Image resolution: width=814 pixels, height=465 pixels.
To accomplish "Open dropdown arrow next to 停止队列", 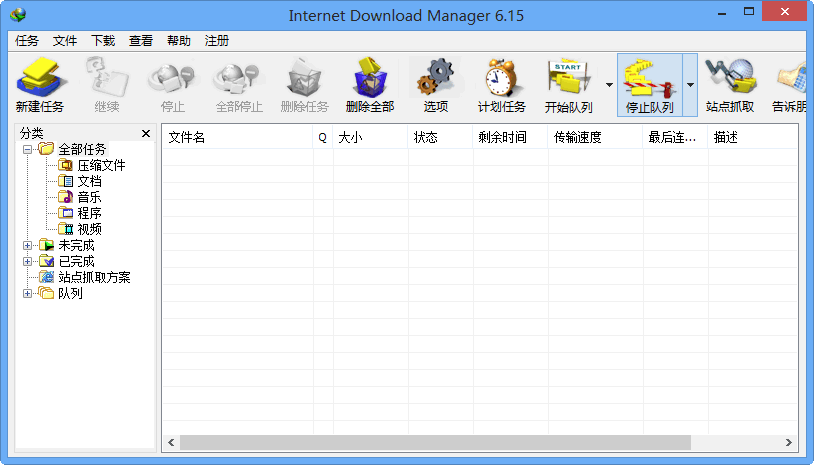I will [690, 85].
